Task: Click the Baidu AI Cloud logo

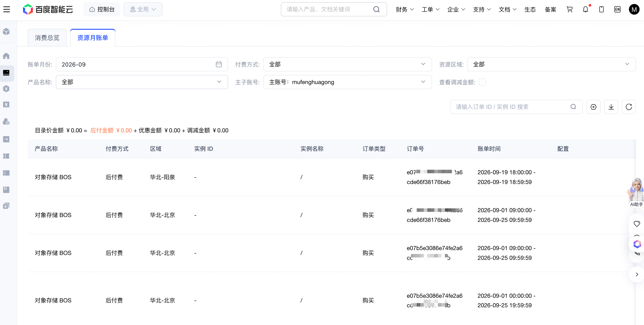Action: click(48, 10)
